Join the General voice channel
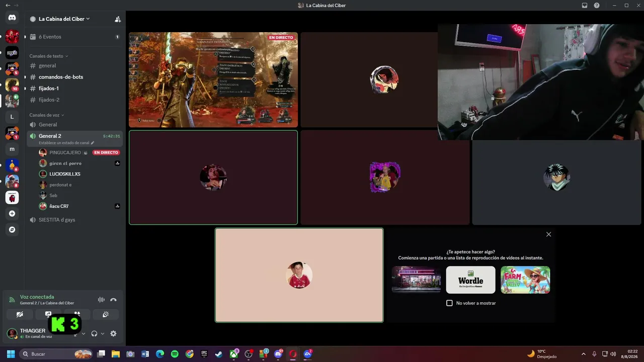 tap(74, 124)
